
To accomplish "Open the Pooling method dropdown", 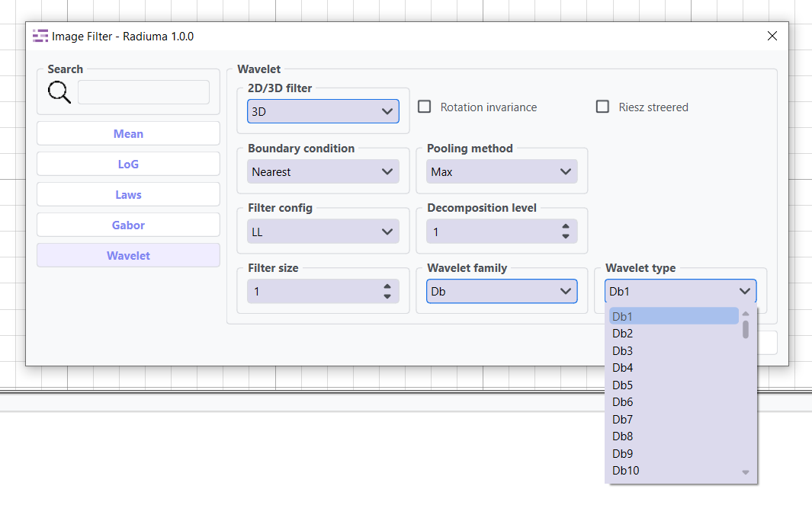I will pyautogui.click(x=502, y=172).
